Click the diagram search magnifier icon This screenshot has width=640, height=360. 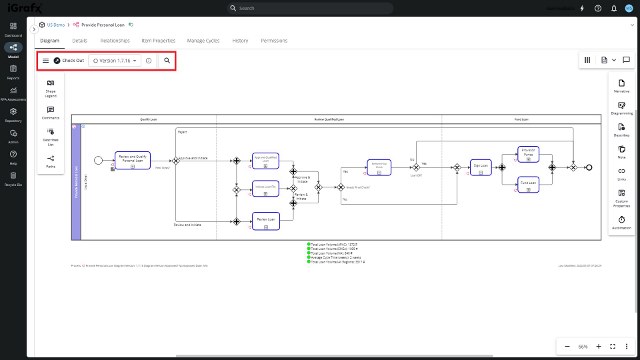[x=167, y=60]
